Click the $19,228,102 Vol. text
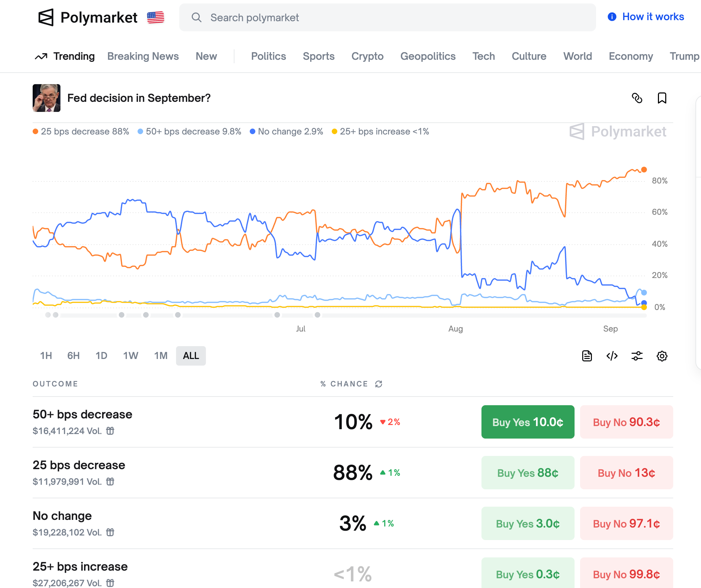 point(67,532)
